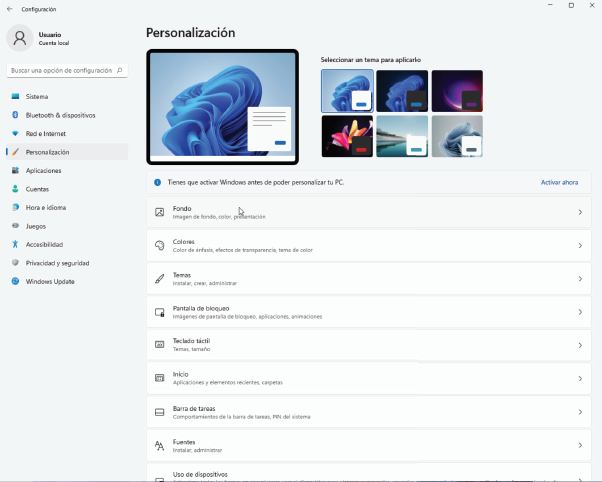The width and height of the screenshot is (602, 482).
Task: Open Windows Update label
Action: pyautogui.click(x=50, y=282)
